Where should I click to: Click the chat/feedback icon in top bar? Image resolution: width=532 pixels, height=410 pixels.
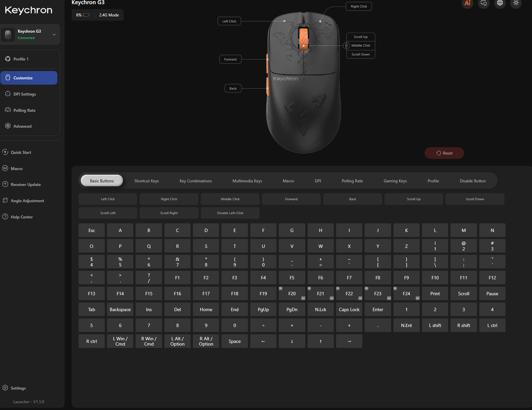click(484, 3)
